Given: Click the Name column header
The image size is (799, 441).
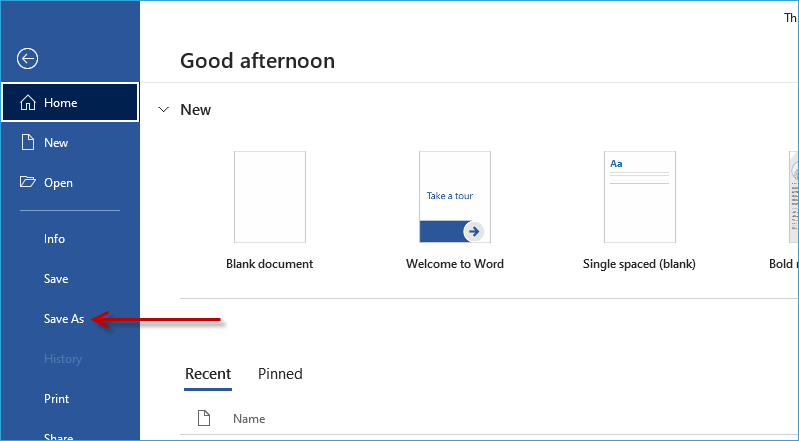Looking at the screenshot, I should pyautogui.click(x=249, y=419).
